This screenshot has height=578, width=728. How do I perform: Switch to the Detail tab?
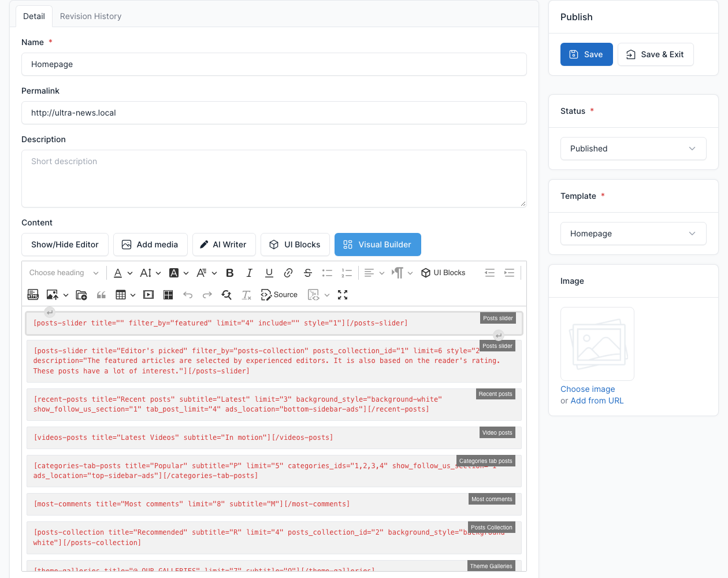(x=34, y=16)
